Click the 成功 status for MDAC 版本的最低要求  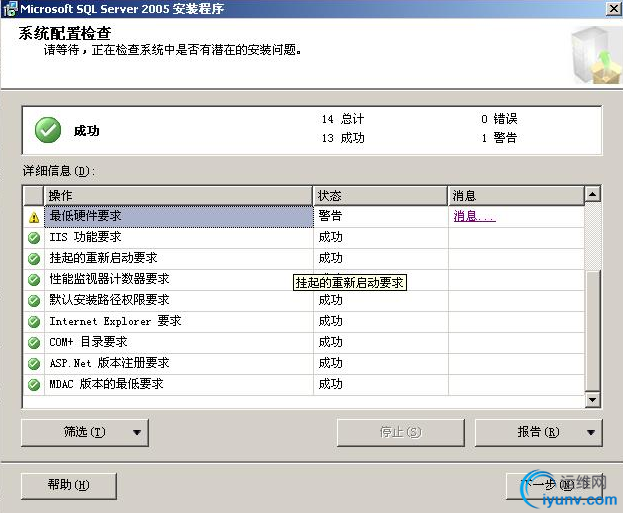[x=330, y=384]
